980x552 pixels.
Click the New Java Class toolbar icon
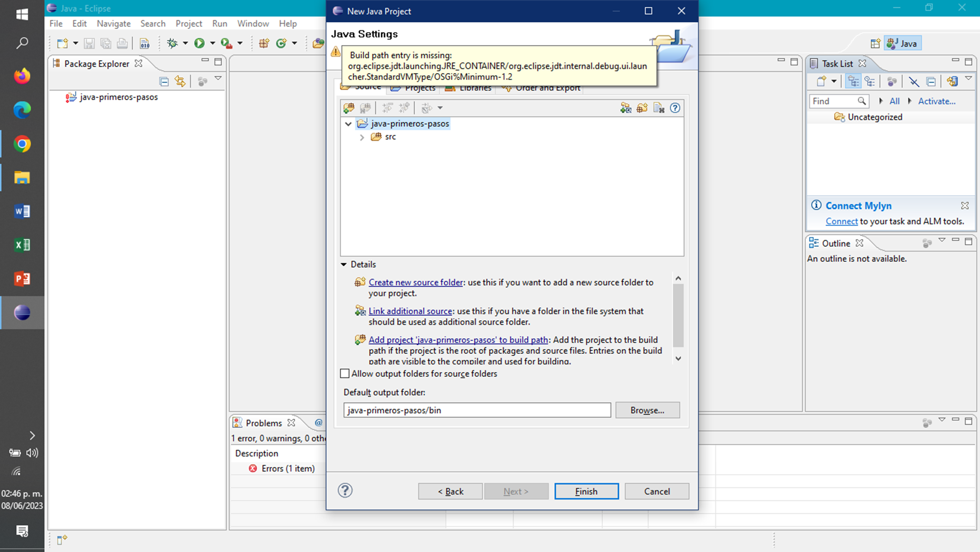click(281, 43)
